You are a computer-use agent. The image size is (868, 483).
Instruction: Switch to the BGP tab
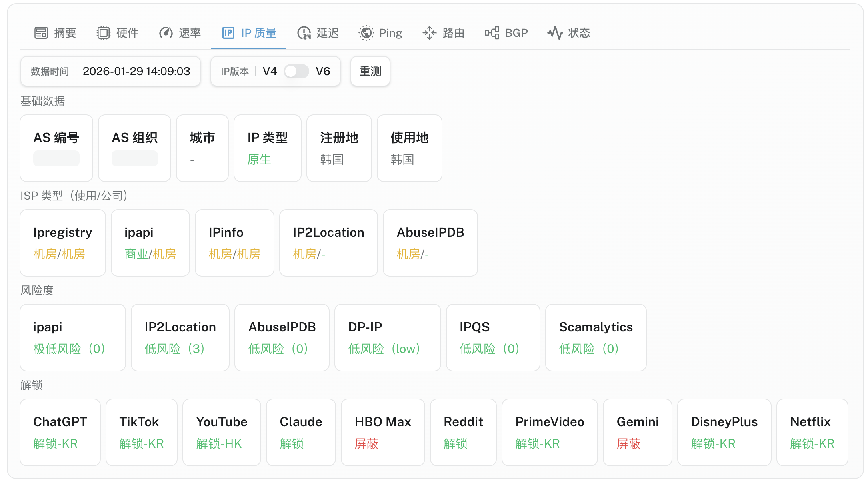click(506, 33)
